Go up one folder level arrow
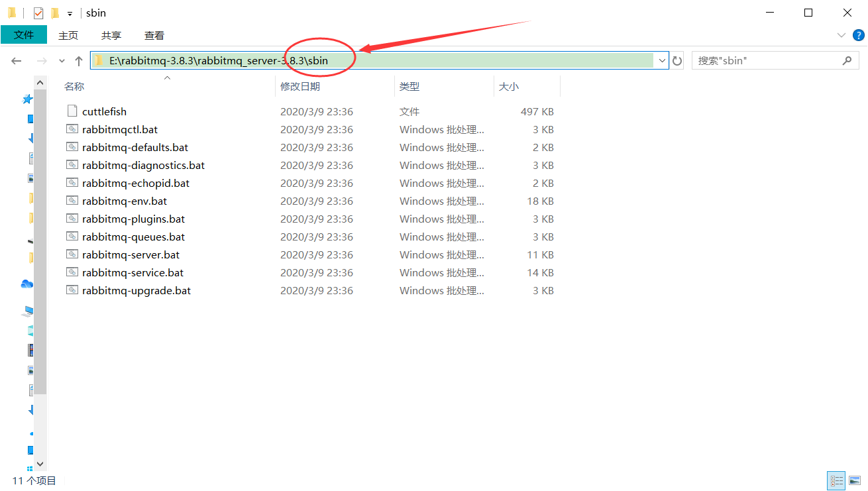 tap(79, 60)
